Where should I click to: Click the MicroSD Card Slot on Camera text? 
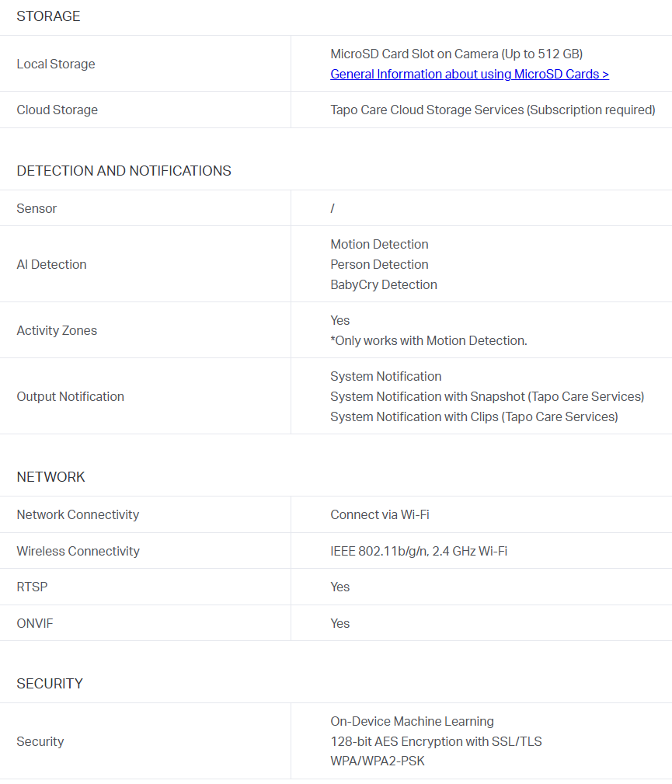tap(456, 54)
